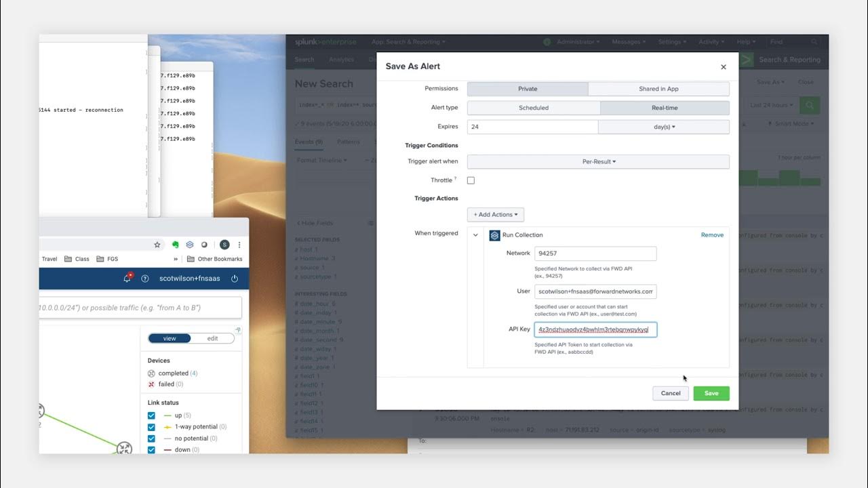The width and height of the screenshot is (868, 488).
Task: Click the Splunk Find search icon
Action: [x=814, y=42]
